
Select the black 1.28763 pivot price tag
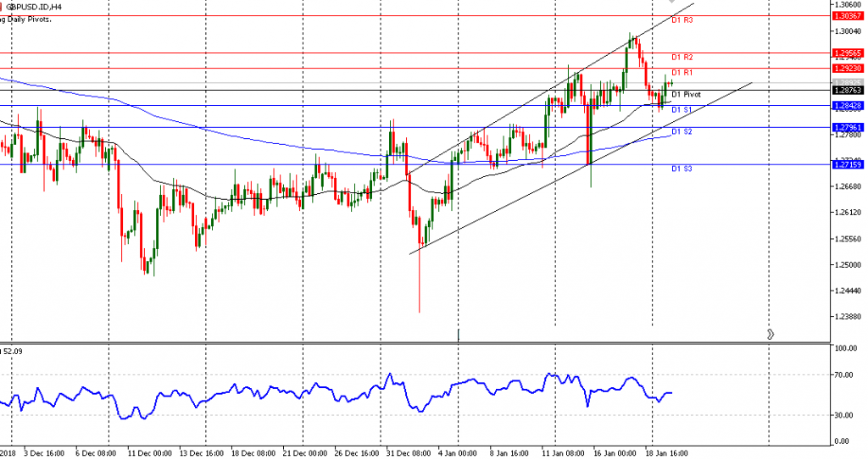pos(848,90)
